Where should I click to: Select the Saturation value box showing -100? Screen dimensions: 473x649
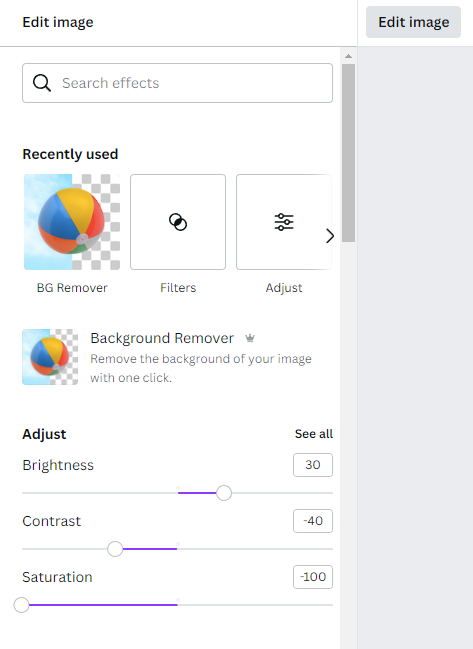313,577
